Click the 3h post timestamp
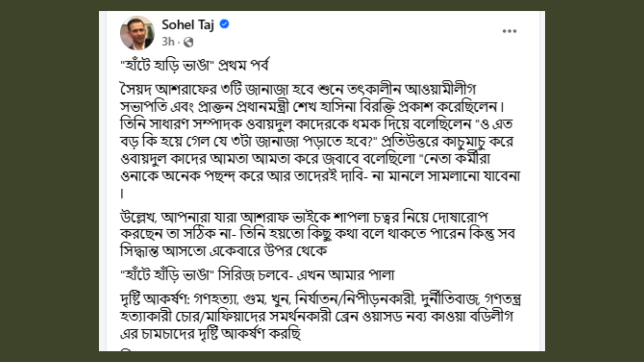 pos(168,42)
